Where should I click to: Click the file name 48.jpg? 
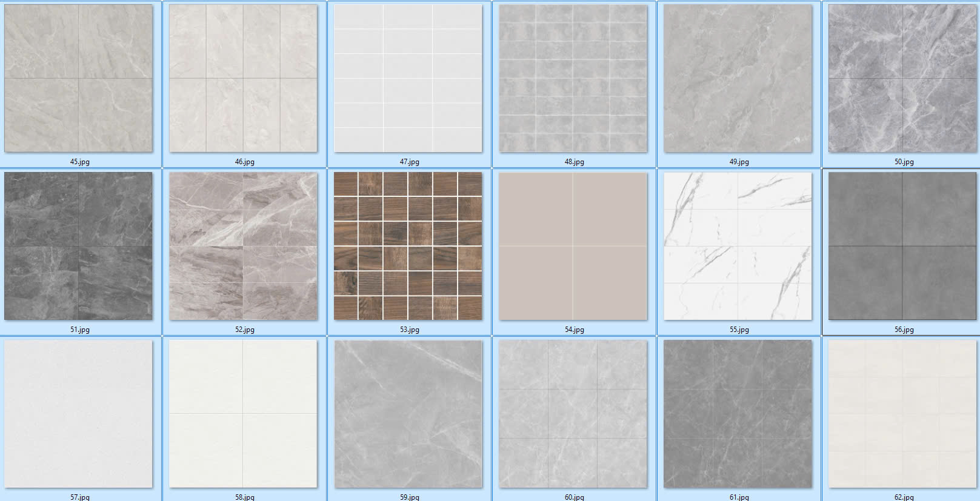575,162
